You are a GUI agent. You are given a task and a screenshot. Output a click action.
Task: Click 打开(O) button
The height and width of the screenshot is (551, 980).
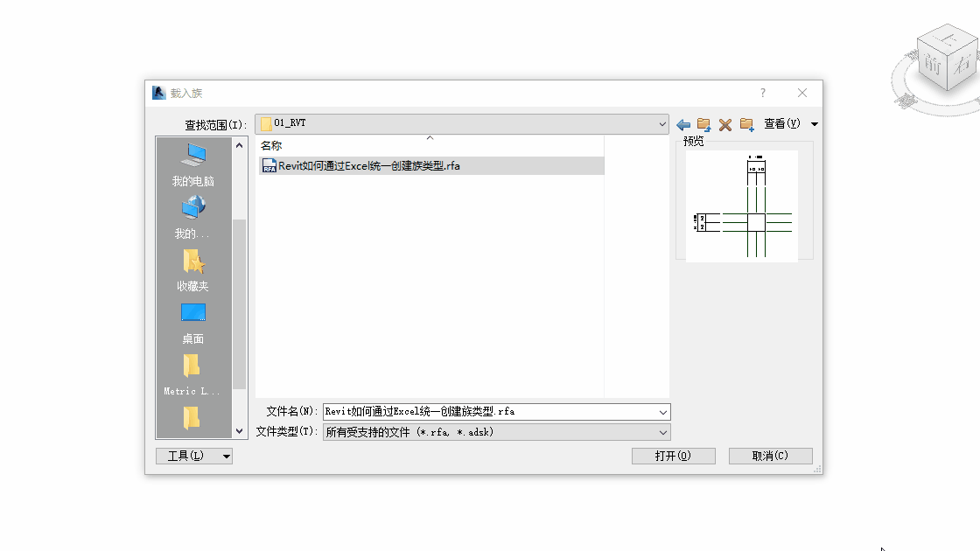click(673, 456)
